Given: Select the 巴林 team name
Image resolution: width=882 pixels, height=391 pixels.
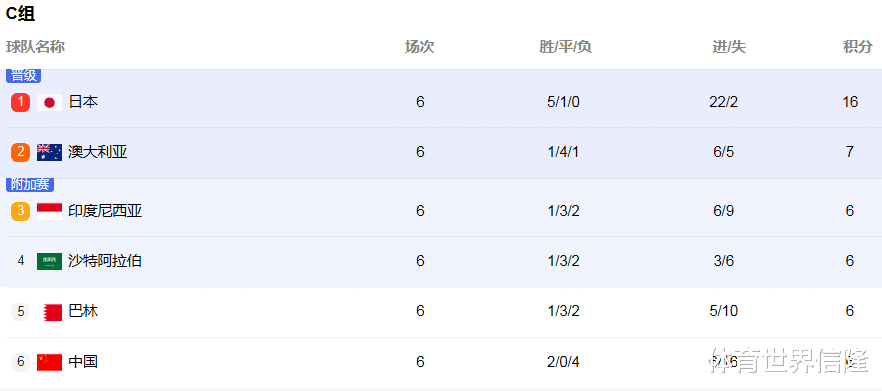Looking at the screenshot, I should tap(83, 311).
